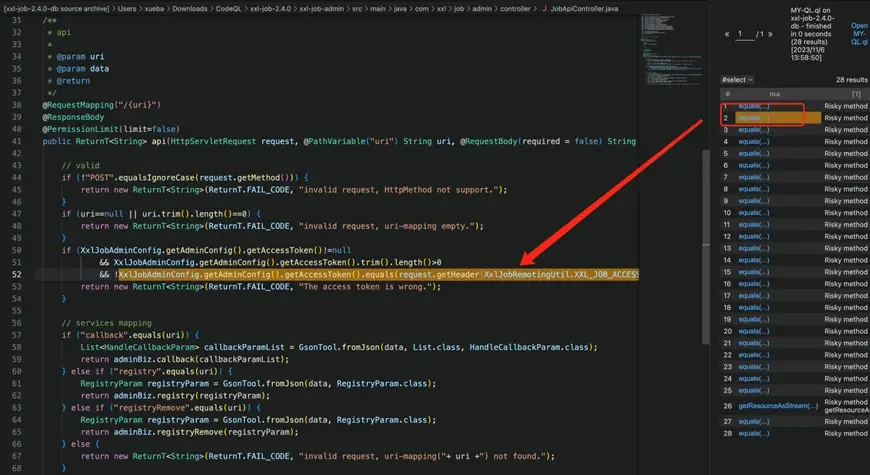Open result 5 equals(...) link
The height and width of the screenshot is (475, 870).
pos(753,153)
